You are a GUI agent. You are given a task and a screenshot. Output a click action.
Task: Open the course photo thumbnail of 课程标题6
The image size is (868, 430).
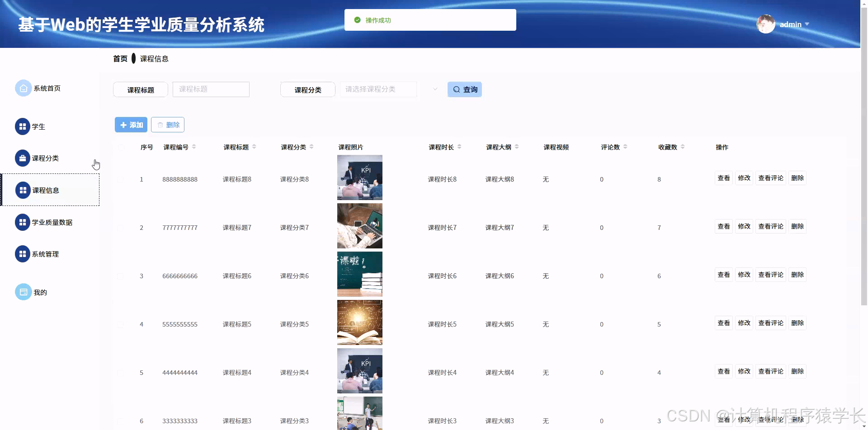pyautogui.click(x=359, y=274)
